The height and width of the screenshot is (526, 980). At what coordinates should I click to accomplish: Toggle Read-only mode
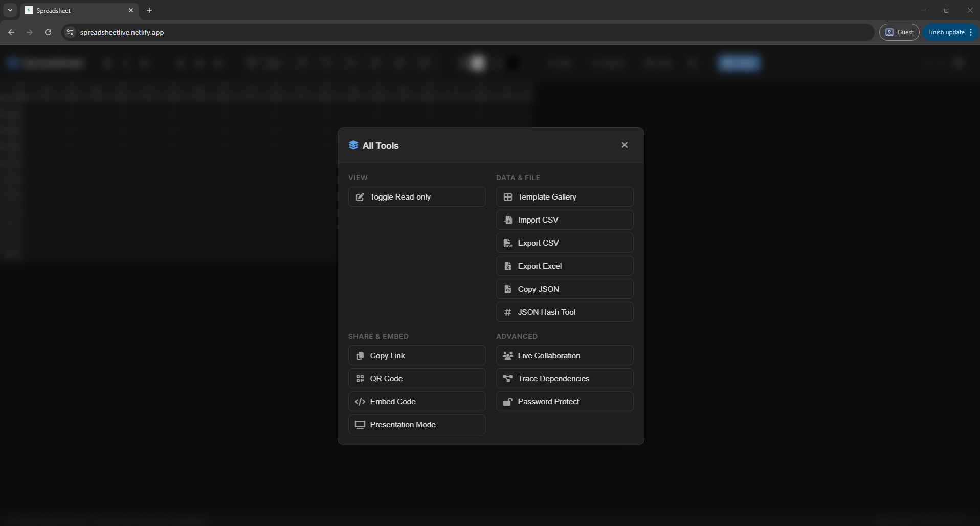pos(416,196)
